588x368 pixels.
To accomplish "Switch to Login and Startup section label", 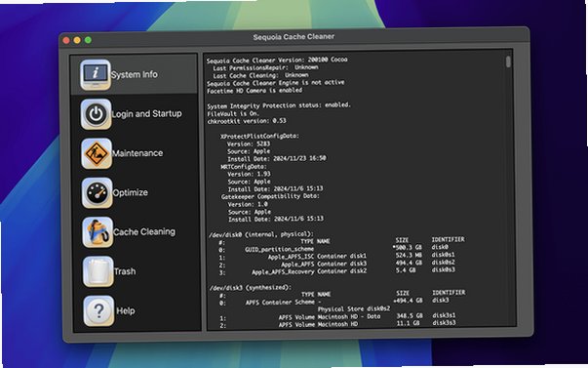I will [146, 114].
